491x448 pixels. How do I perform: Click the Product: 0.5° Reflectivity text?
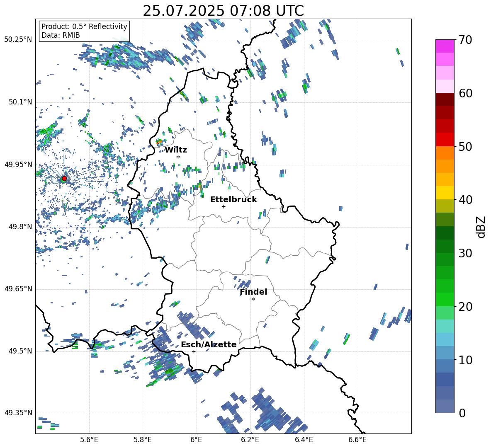[84, 27]
